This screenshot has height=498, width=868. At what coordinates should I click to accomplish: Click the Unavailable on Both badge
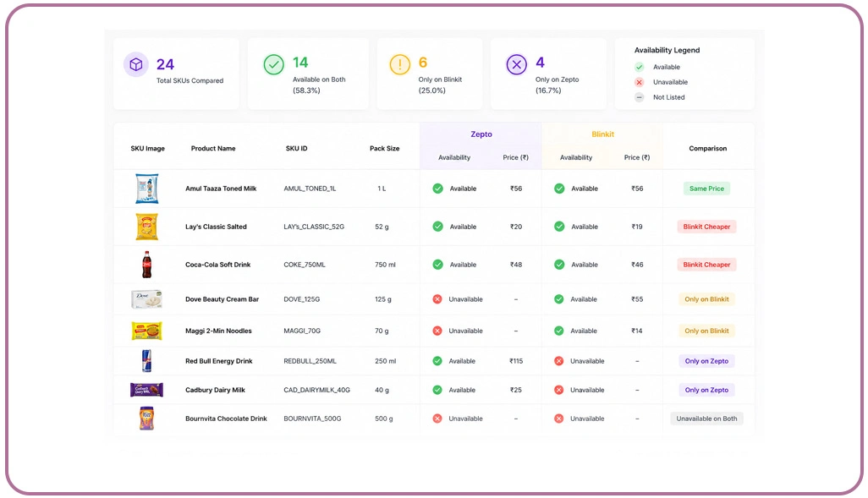(x=707, y=419)
